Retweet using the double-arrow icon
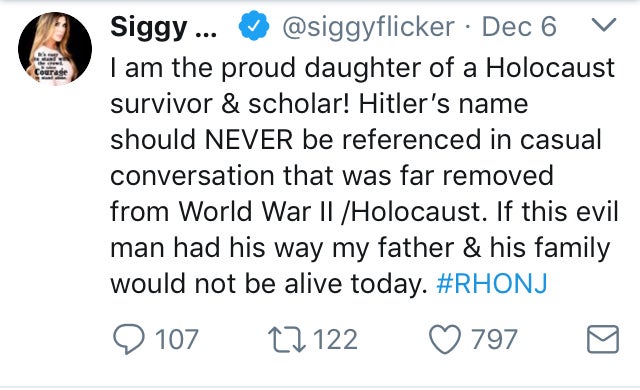This screenshot has height=390, width=640. (287, 340)
